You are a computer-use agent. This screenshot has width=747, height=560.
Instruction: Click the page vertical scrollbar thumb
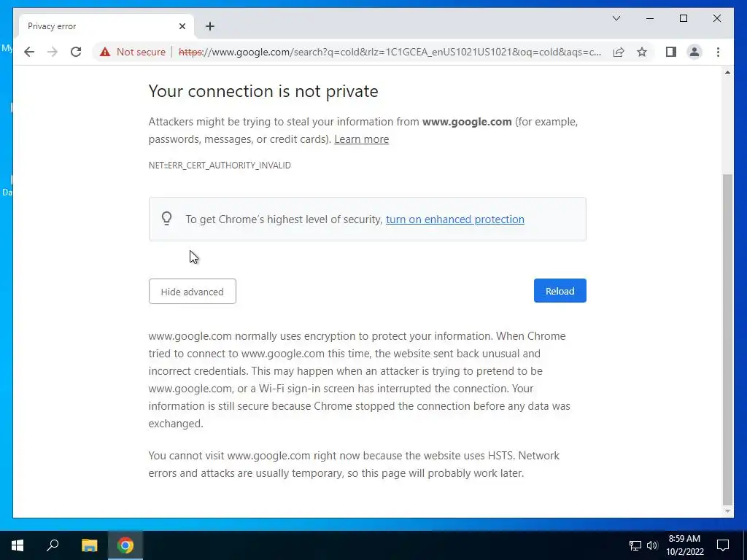coord(727,335)
